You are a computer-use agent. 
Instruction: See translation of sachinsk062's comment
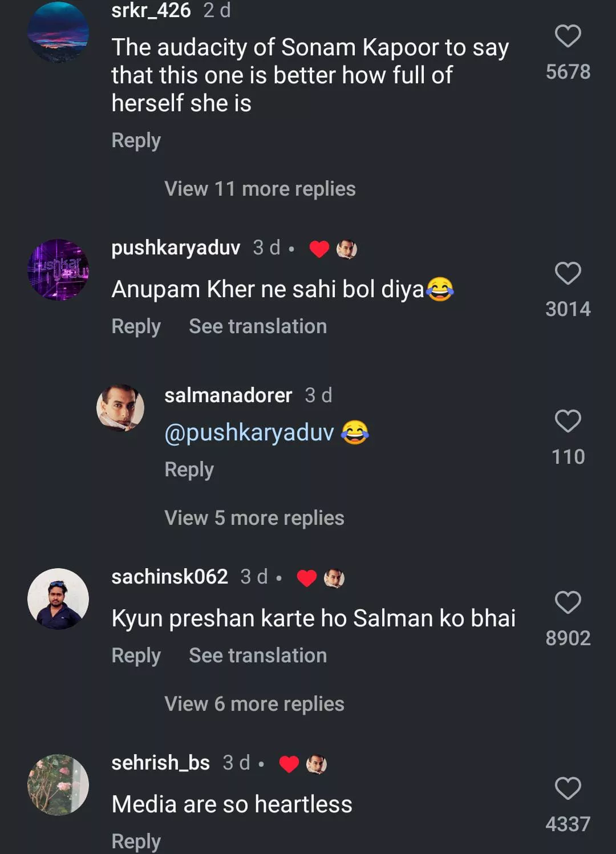(258, 655)
